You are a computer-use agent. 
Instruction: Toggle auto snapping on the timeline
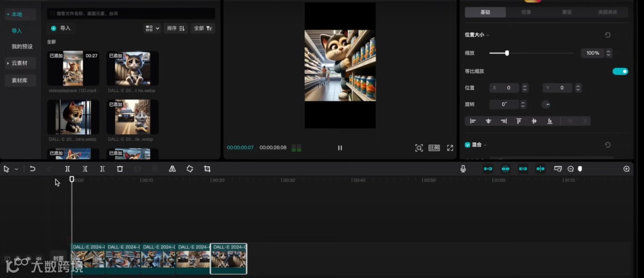[x=506, y=169]
